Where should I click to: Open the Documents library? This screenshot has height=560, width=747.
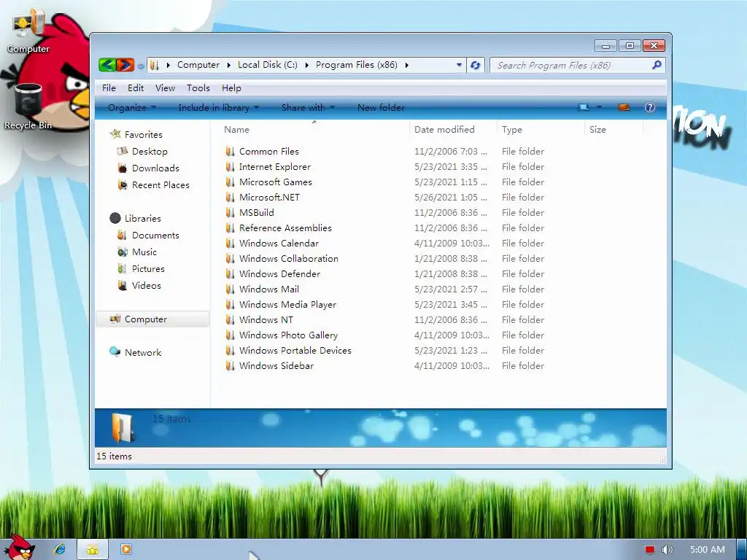click(155, 236)
